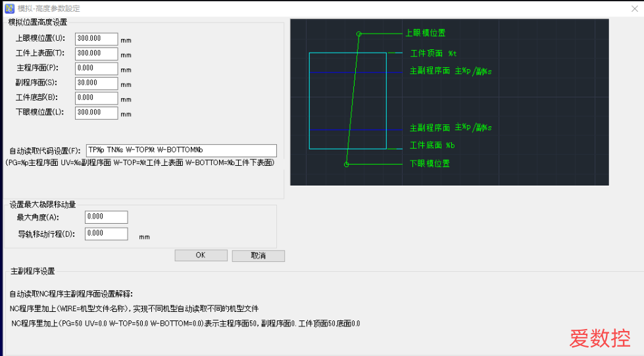Click the lower 主副程序面 label in diagram

(451, 128)
